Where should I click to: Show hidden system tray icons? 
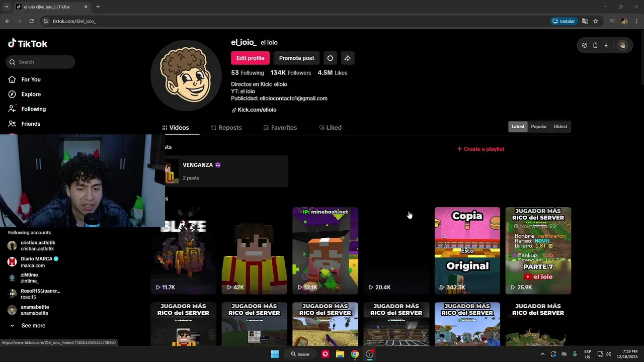(x=542, y=354)
